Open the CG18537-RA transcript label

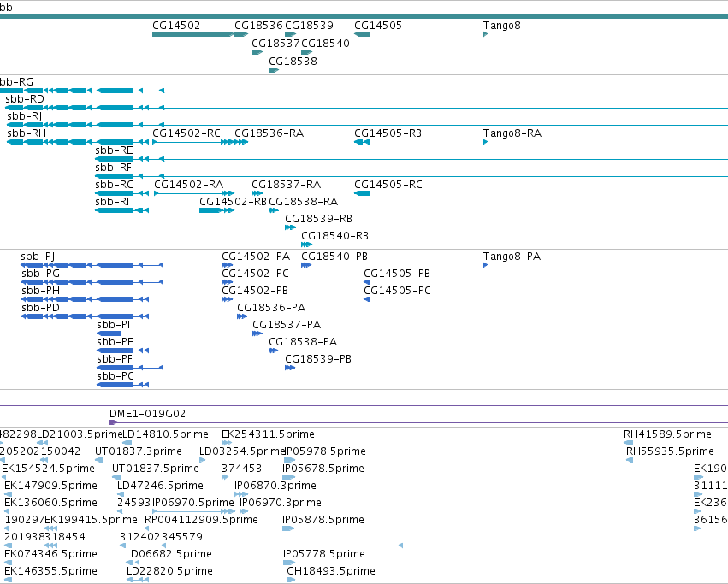tap(287, 185)
